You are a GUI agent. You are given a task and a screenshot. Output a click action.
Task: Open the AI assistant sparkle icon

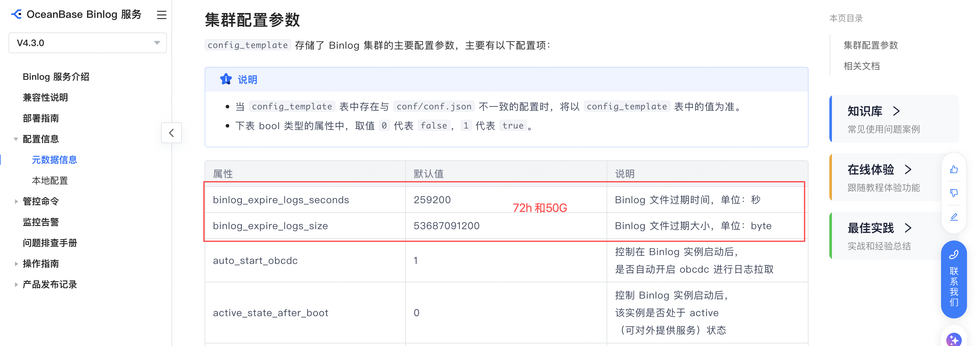click(x=954, y=339)
